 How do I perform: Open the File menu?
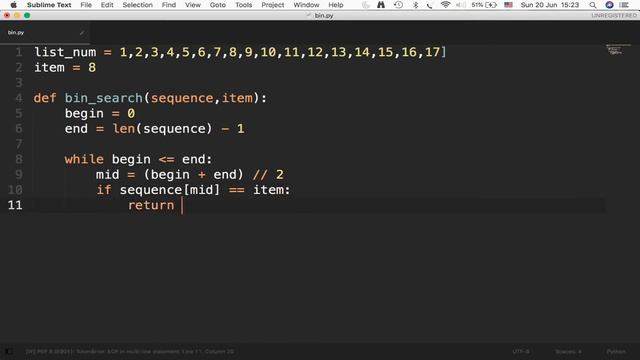(86, 5)
